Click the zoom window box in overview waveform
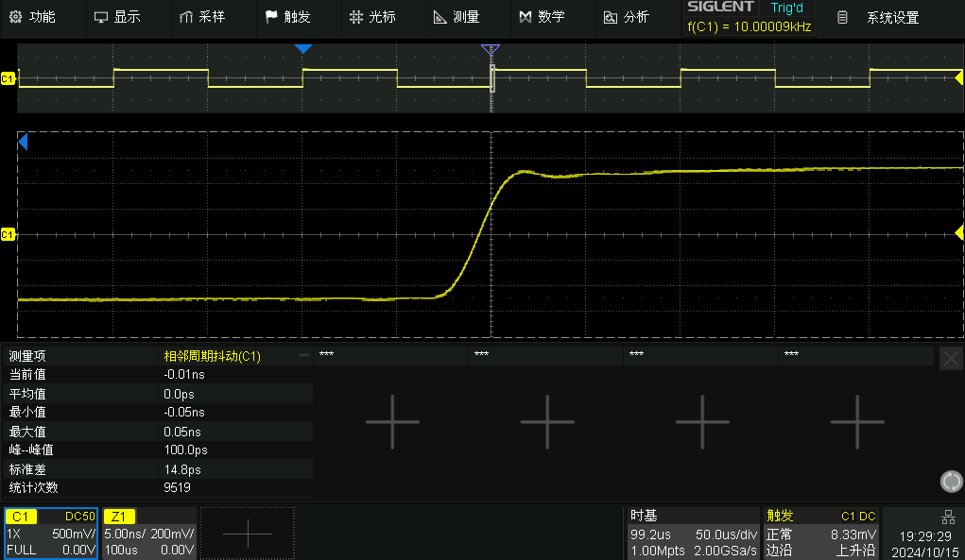This screenshot has height=560, width=965. (x=491, y=78)
